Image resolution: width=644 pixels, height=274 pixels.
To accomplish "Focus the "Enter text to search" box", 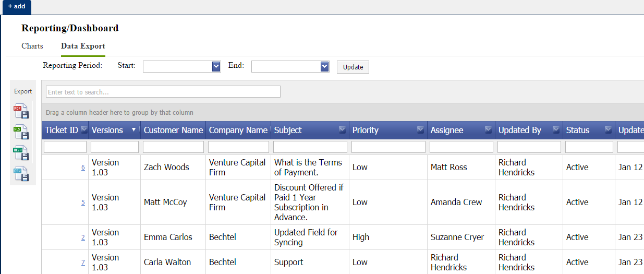I will point(163,92).
